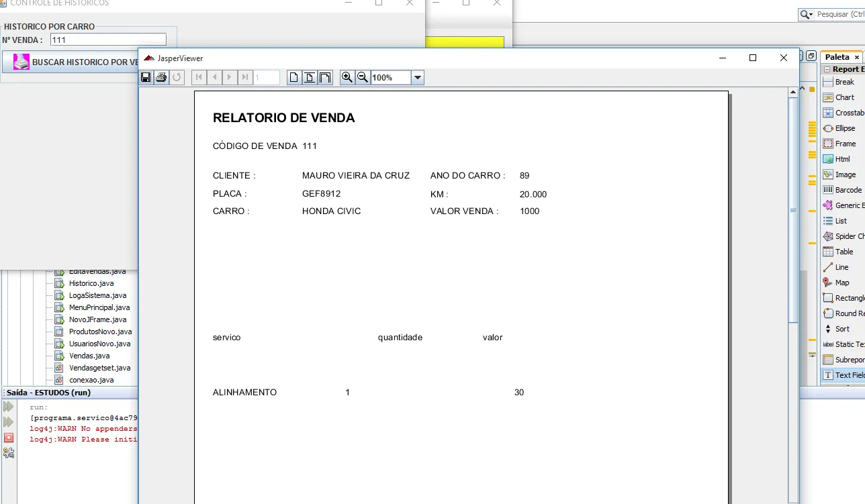The width and height of the screenshot is (865, 504).
Task: Save the report in JasperViewer
Action: 146,77
